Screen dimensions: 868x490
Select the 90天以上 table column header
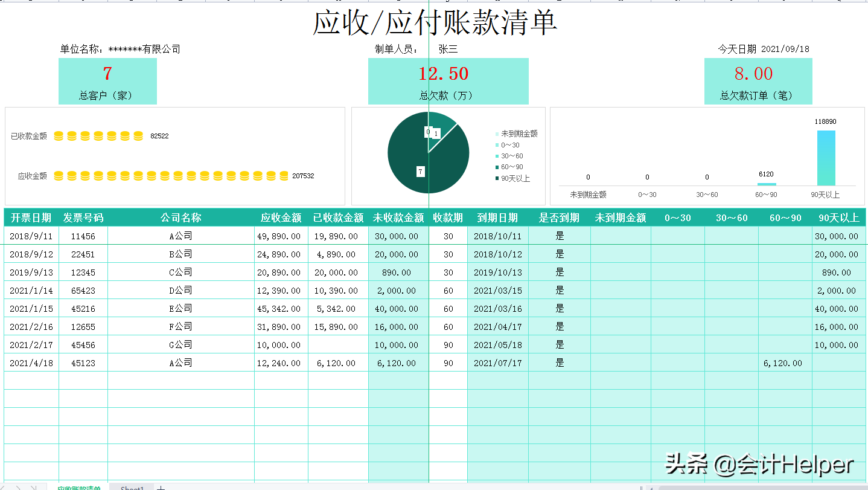pyautogui.click(x=838, y=218)
